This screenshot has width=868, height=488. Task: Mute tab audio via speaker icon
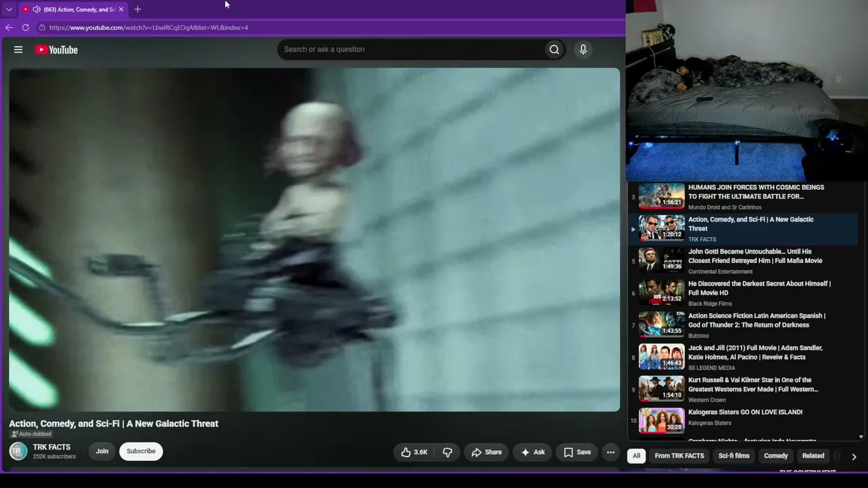(37, 9)
